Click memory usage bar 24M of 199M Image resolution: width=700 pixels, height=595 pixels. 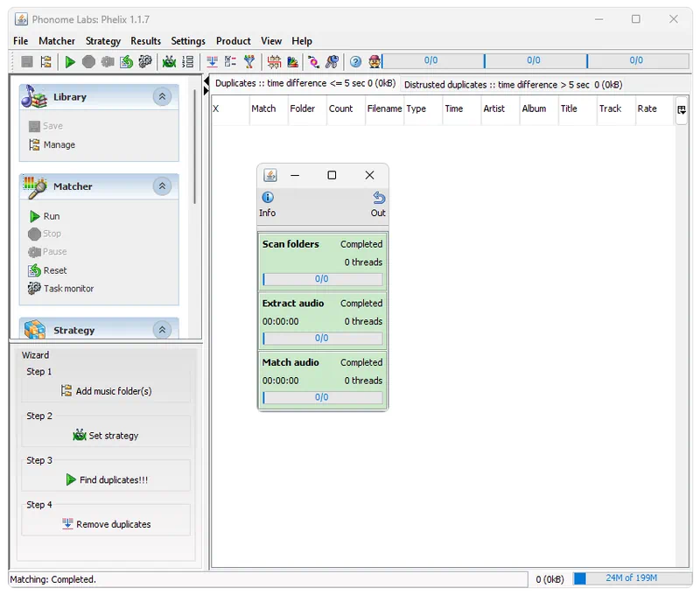pyautogui.click(x=632, y=578)
